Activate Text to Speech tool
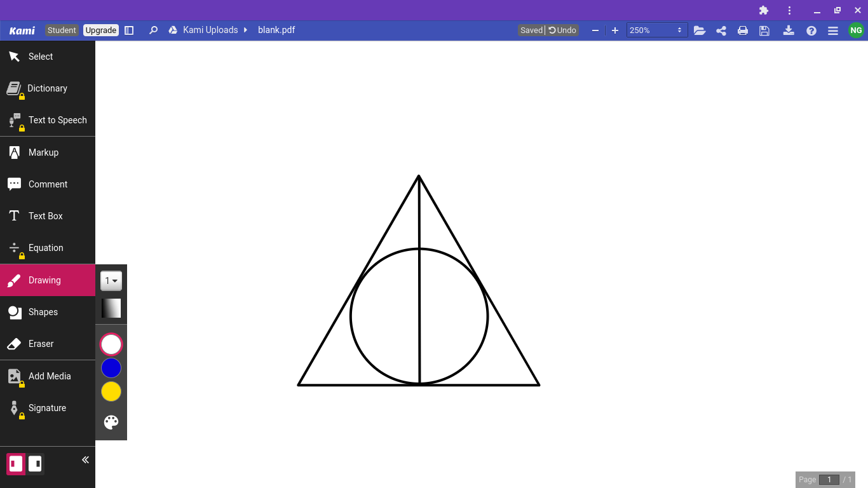The height and width of the screenshot is (488, 868). [48, 120]
